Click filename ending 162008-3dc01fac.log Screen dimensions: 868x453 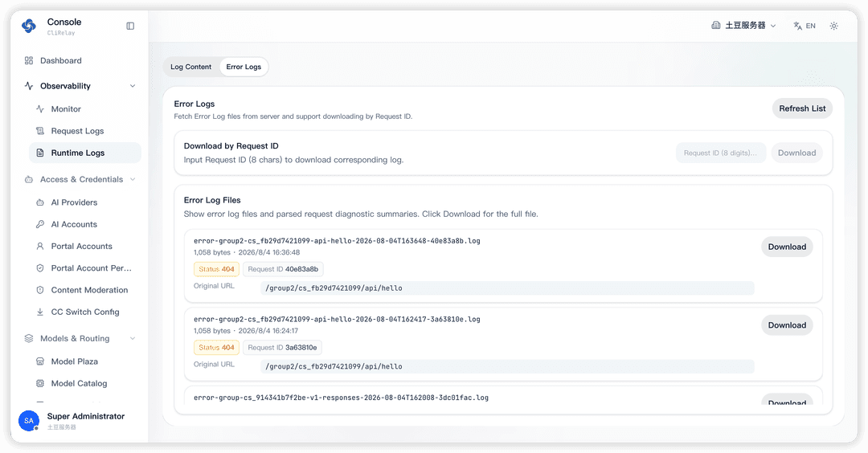click(x=341, y=398)
